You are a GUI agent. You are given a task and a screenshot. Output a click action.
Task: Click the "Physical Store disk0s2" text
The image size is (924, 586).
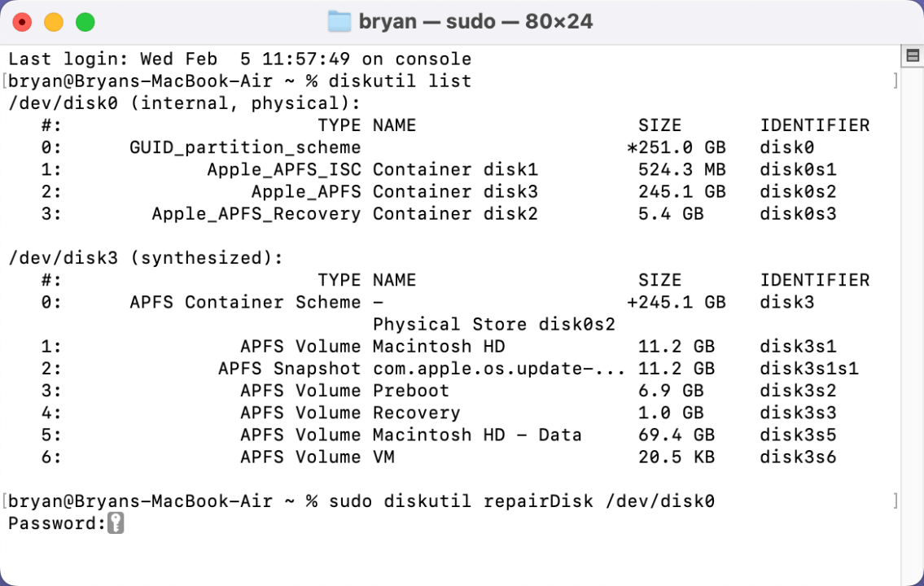click(x=493, y=324)
